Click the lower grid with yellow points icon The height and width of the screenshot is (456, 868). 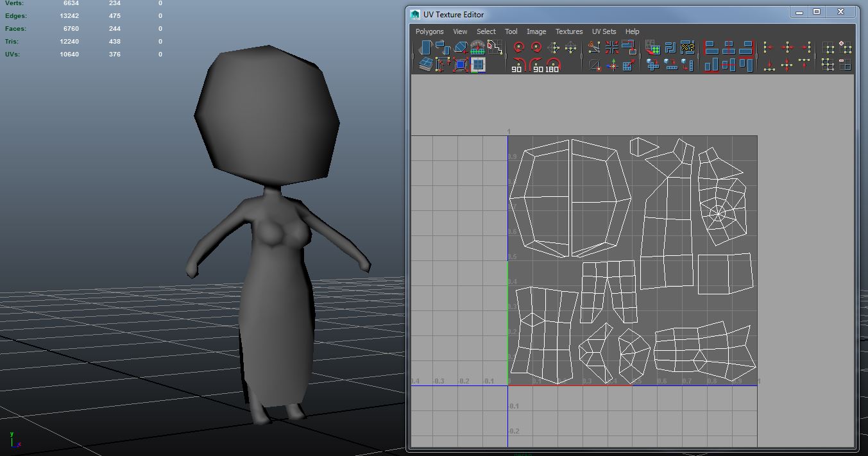pyautogui.click(x=828, y=65)
